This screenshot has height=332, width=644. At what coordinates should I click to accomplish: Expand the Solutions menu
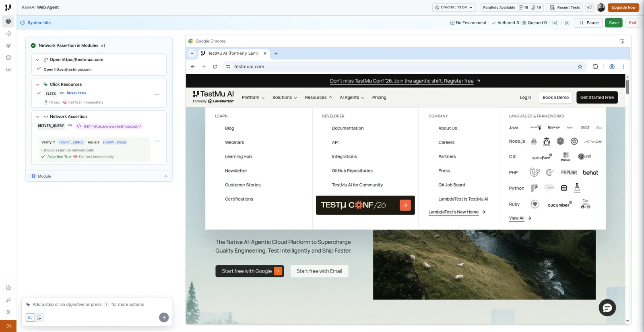pos(285,98)
